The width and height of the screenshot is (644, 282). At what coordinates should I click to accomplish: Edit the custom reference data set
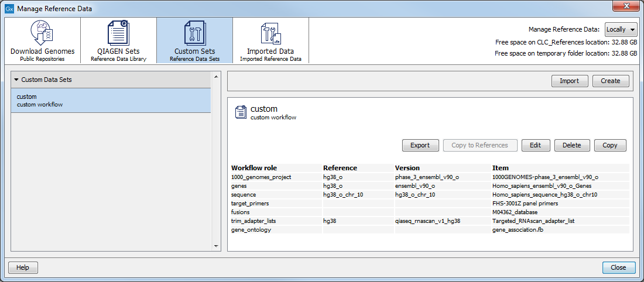(535, 145)
